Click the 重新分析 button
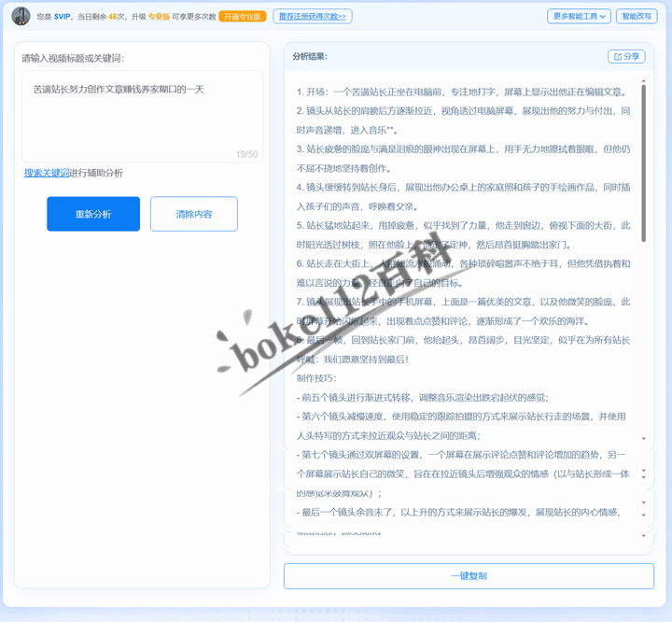 (93, 214)
